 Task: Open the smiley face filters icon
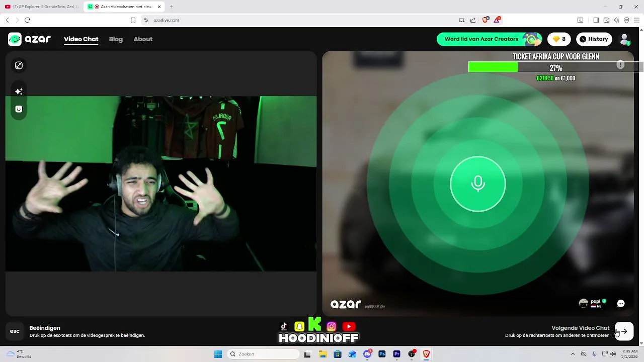tap(19, 109)
